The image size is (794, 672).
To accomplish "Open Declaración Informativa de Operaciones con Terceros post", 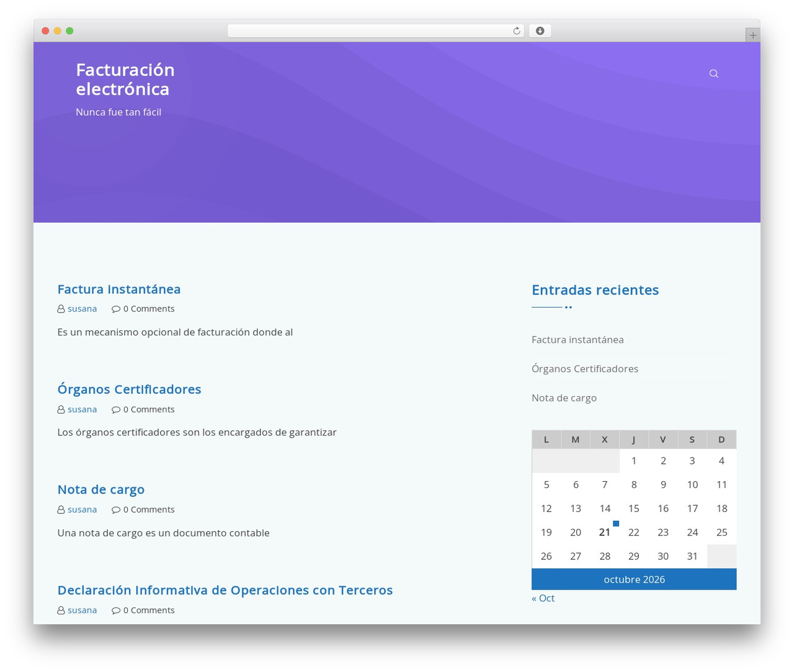I will tap(225, 590).
